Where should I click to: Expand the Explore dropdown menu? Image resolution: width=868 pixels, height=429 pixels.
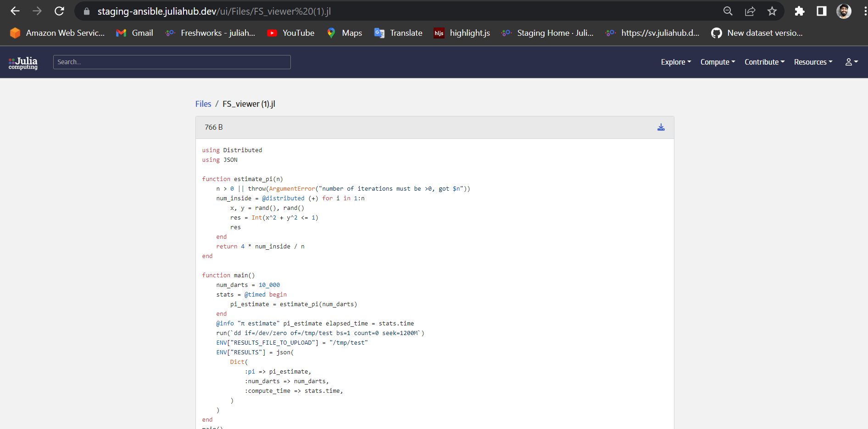tap(676, 62)
